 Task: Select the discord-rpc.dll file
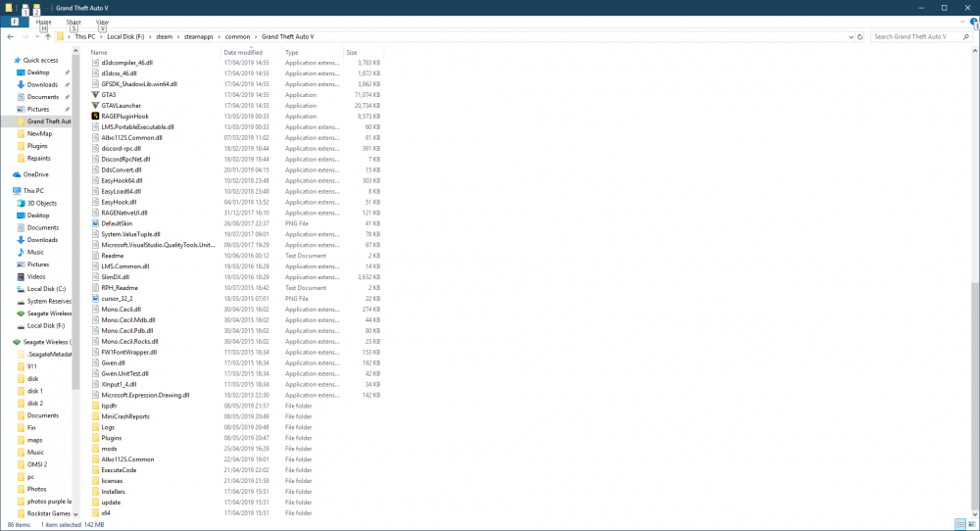pos(122,149)
